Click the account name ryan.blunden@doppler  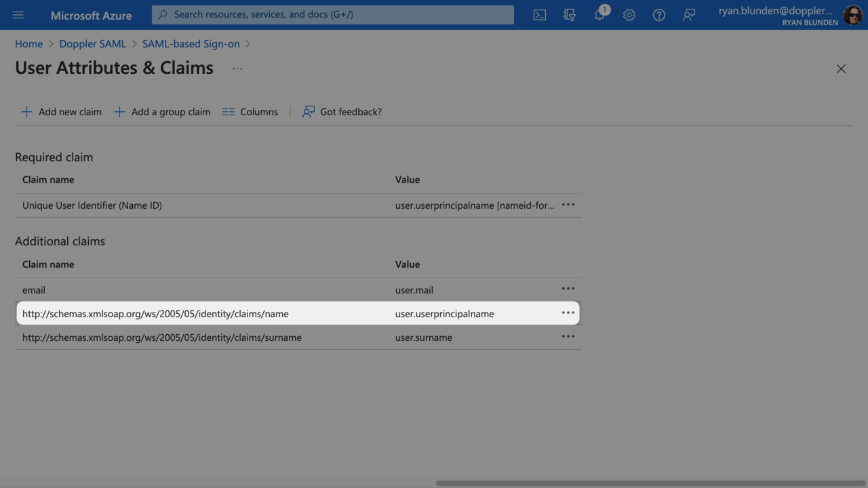(x=776, y=10)
